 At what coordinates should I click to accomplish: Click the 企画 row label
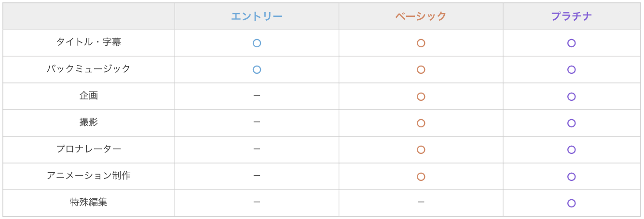pyautogui.click(x=89, y=96)
